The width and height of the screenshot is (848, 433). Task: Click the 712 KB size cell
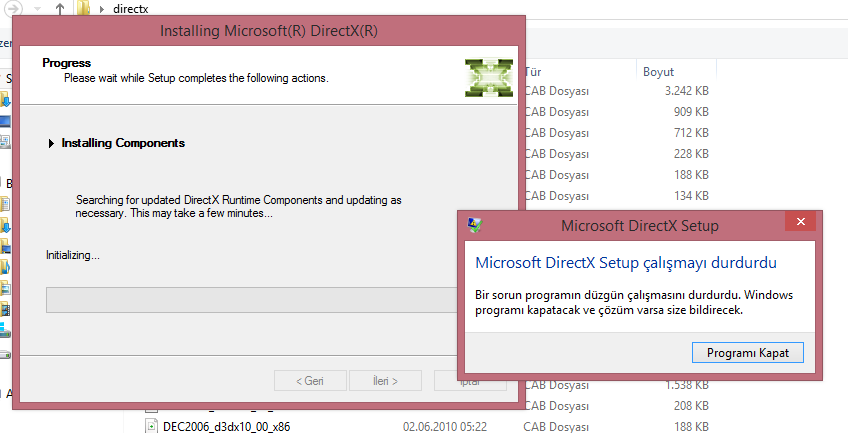point(691,133)
